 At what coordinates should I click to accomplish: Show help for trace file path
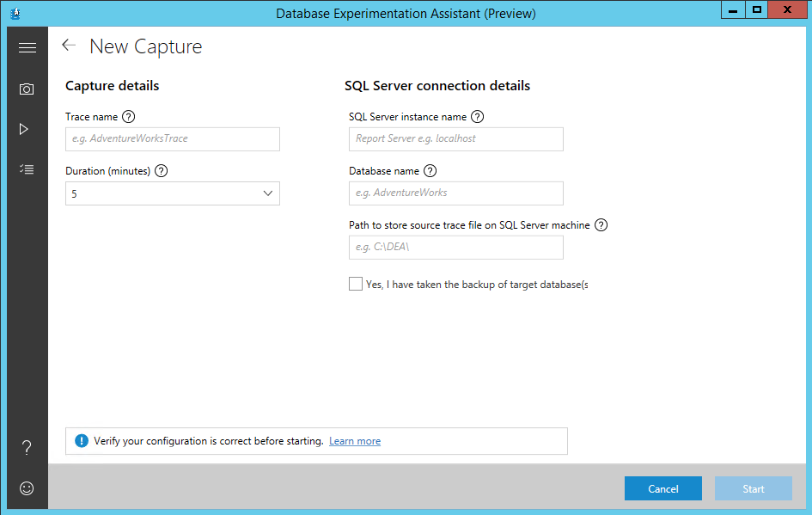coord(601,225)
